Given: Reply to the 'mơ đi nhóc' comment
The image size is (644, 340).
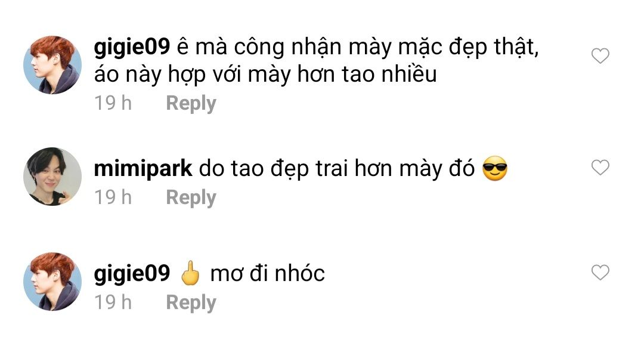Looking at the screenshot, I should (x=191, y=302).
